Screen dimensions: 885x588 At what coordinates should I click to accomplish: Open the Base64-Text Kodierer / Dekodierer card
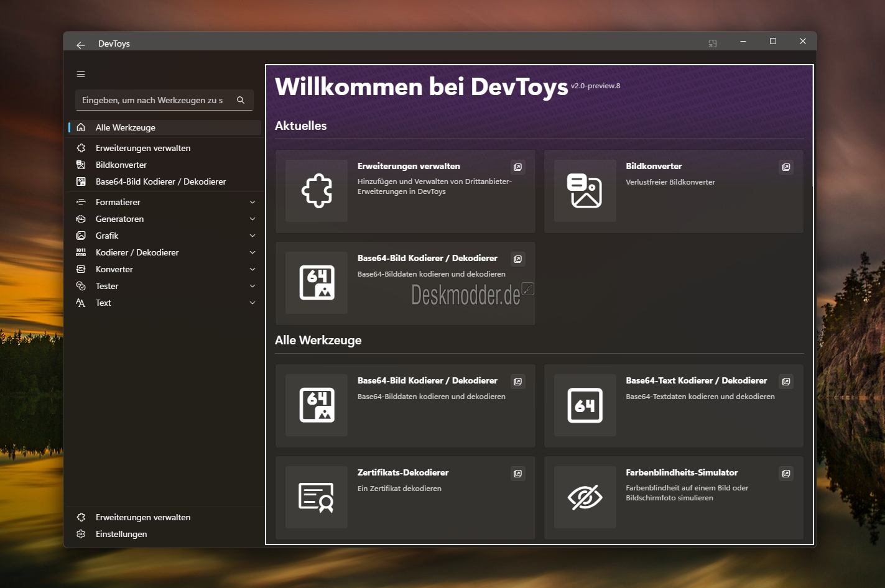(x=674, y=406)
